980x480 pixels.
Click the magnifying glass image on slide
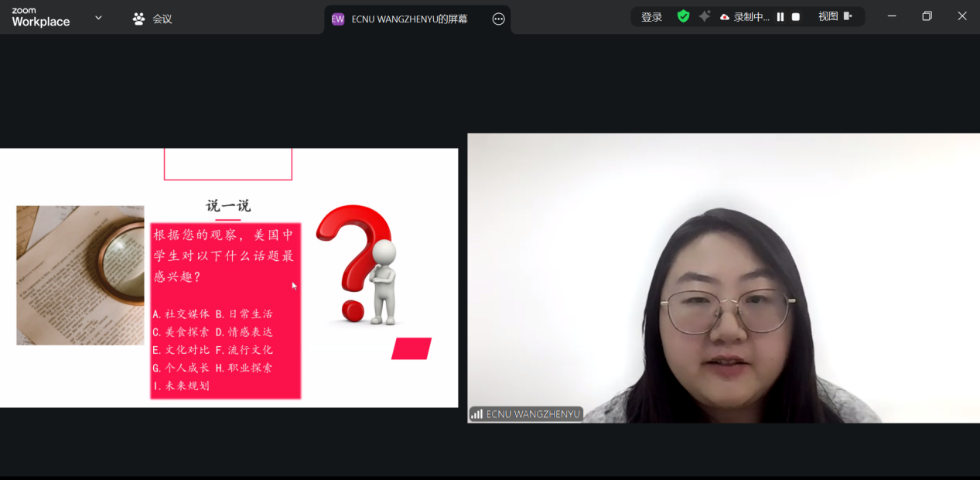pos(80,275)
